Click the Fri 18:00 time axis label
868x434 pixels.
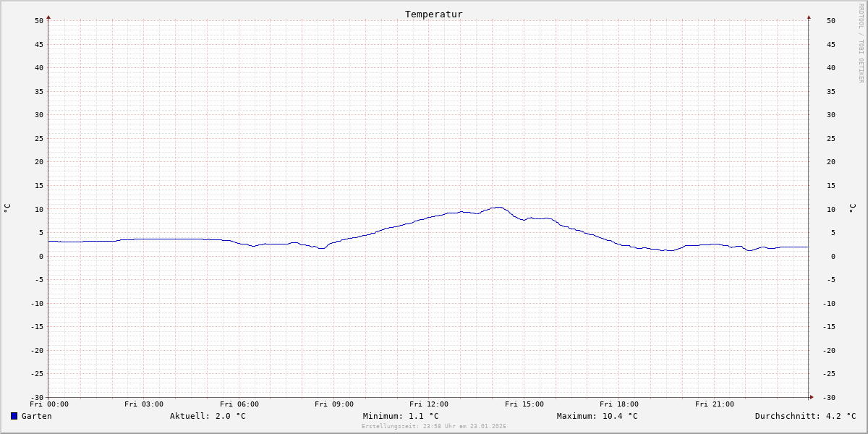pyautogui.click(x=619, y=404)
